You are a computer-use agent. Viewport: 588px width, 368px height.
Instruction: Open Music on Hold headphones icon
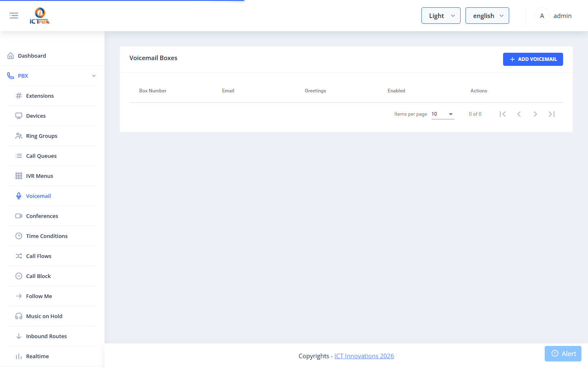click(x=19, y=316)
